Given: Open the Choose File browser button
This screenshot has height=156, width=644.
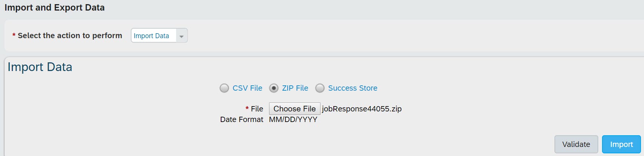Looking at the screenshot, I should click(x=294, y=109).
